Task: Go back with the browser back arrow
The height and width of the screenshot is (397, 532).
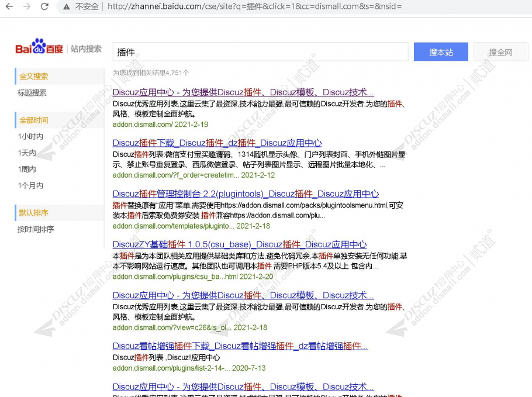Action: pos(9,6)
